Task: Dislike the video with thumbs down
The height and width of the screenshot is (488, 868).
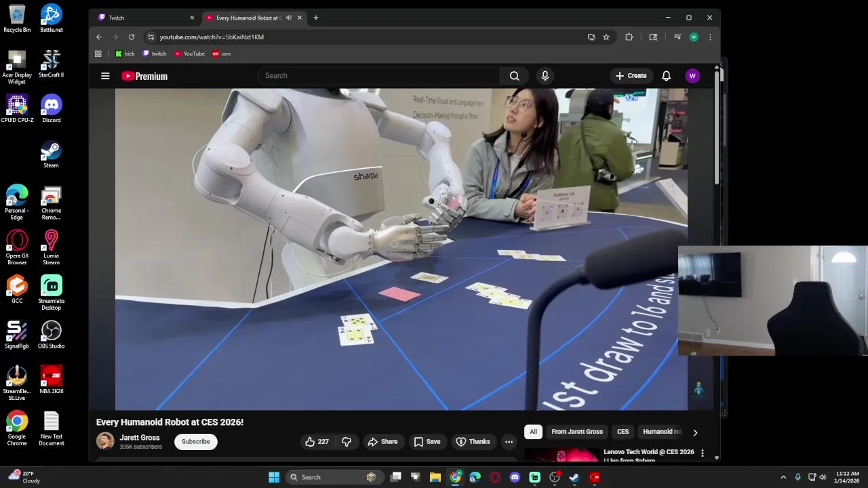Action: tap(347, 442)
